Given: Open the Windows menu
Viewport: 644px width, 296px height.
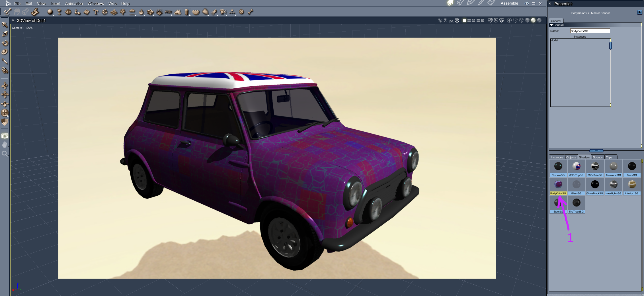Looking at the screenshot, I should tap(96, 3).
